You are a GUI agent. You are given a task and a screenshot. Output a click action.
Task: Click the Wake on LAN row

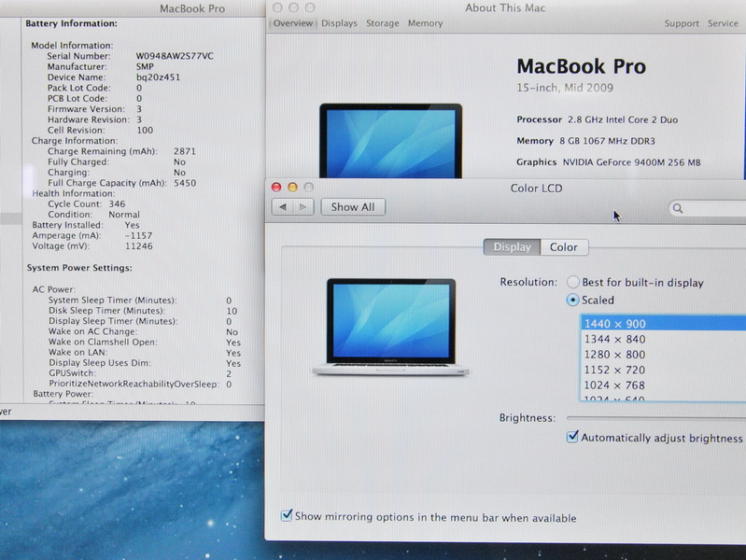coord(145,353)
